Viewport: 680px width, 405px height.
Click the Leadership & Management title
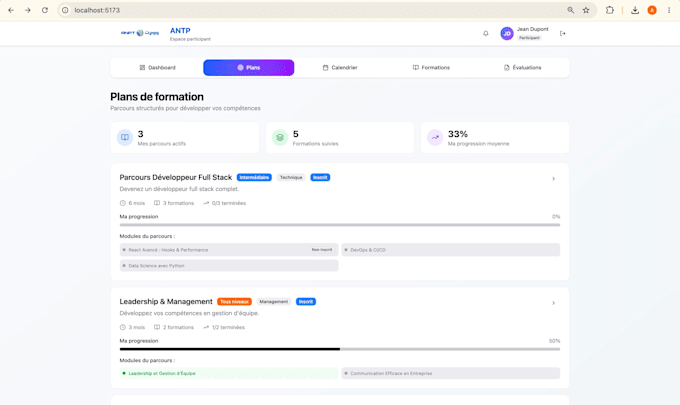click(x=166, y=302)
